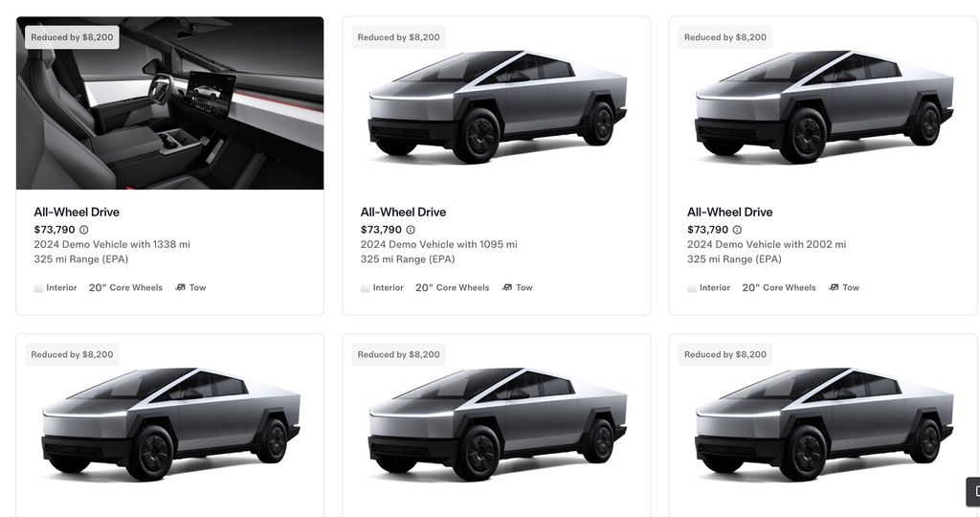The width and height of the screenshot is (980, 517).
Task: Click Tow hitch icon on 2002 mi card
Action: [834, 287]
